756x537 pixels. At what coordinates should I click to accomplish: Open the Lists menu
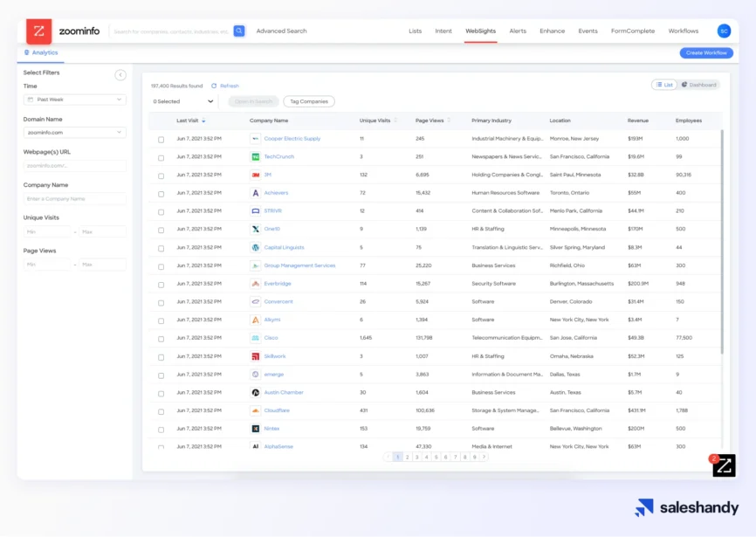pos(416,31)
